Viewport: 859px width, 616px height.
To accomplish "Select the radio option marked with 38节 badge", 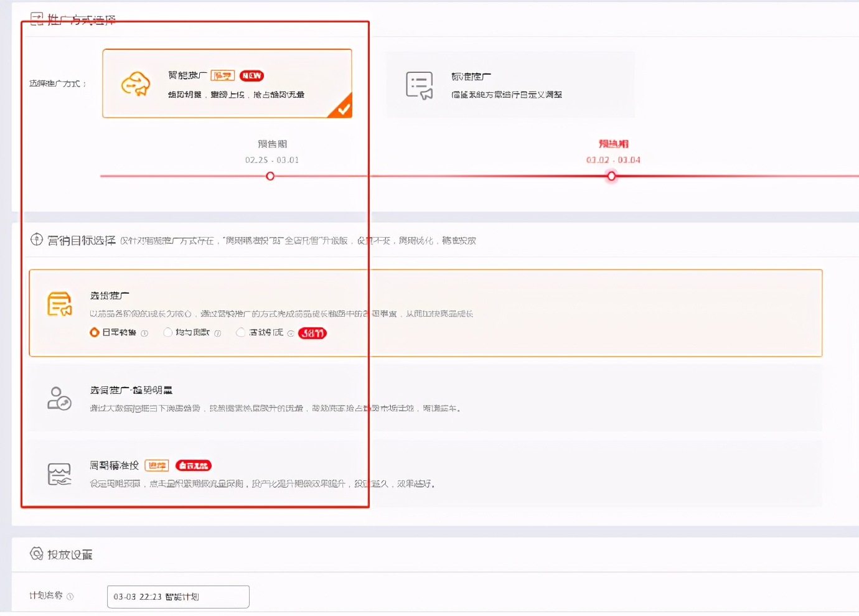I will click(x=241, y=333).
